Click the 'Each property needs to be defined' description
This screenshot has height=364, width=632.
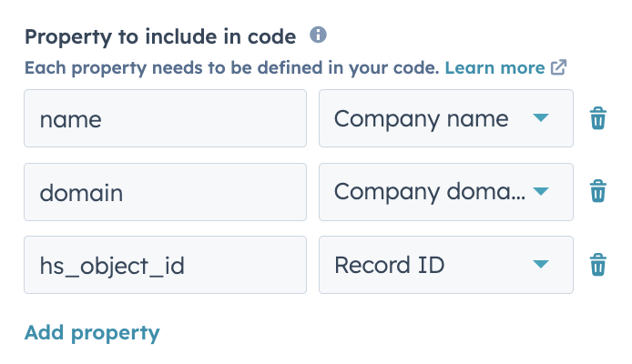232,68
